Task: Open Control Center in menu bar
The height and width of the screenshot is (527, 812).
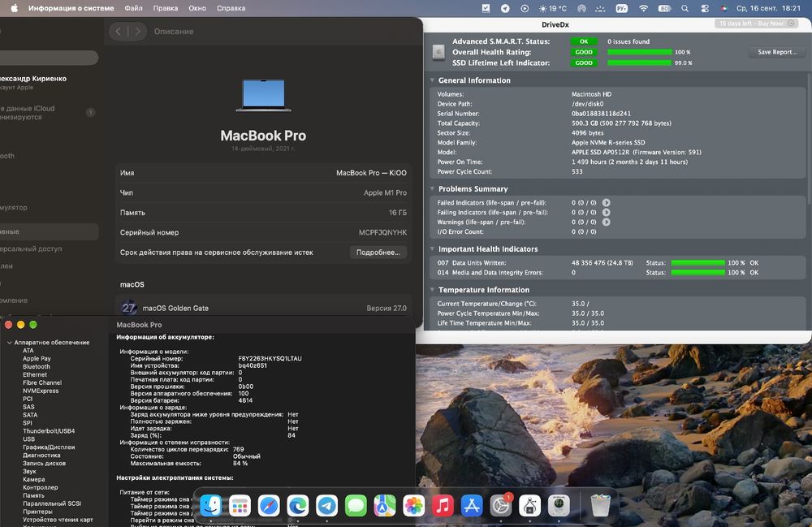Action: pos(705,8)
